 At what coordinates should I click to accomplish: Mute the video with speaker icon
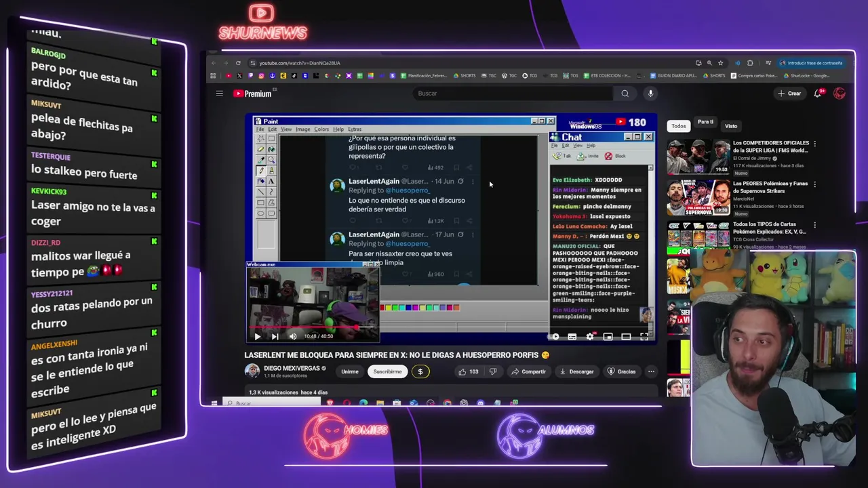[x=293, y=336]
